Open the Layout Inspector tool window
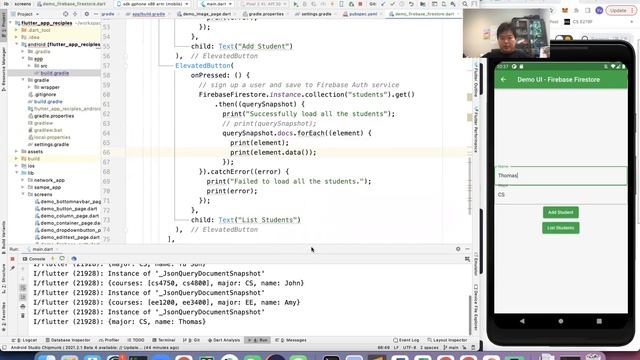Screen dimensions: 640x360 [447, 340]
